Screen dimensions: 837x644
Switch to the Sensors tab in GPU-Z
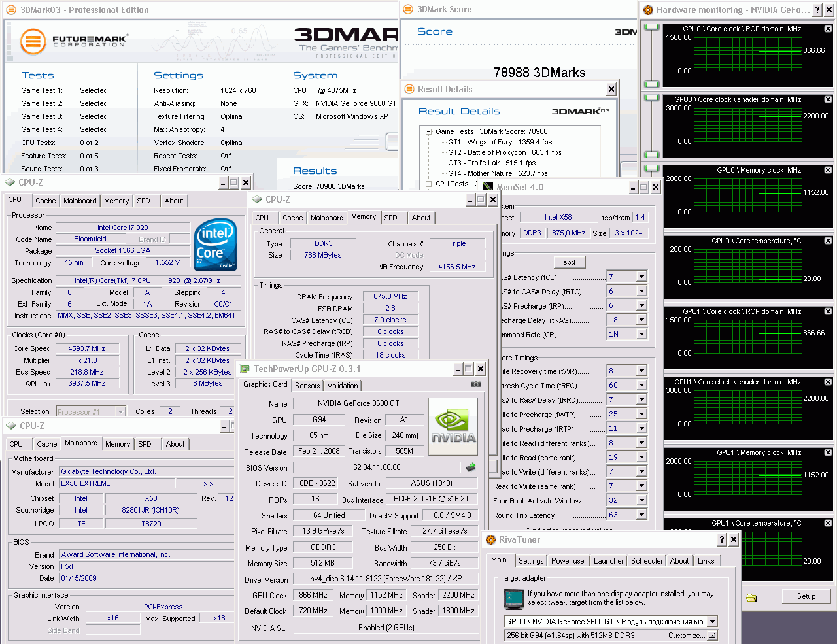307,386
